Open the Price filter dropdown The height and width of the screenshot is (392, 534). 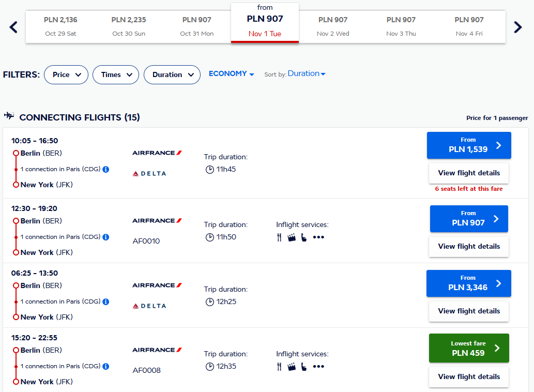66,74
